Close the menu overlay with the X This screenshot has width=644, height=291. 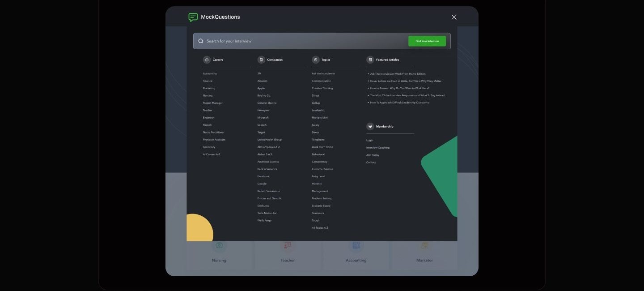click(454, 17)
